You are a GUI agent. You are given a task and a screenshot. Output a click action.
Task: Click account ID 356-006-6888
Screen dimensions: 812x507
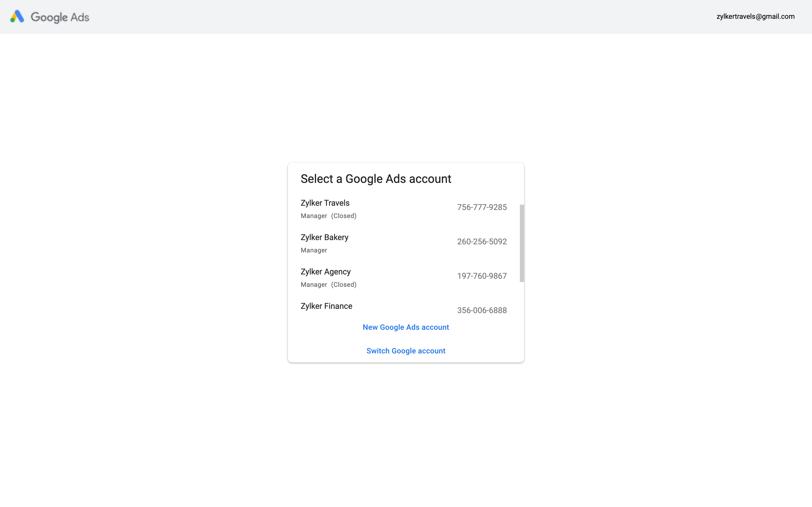coord(481,310)
